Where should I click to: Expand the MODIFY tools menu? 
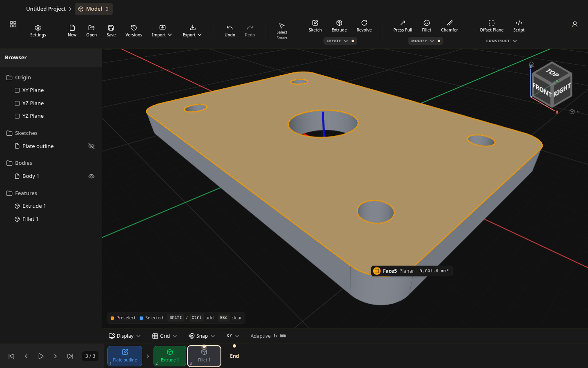[425, 41]
